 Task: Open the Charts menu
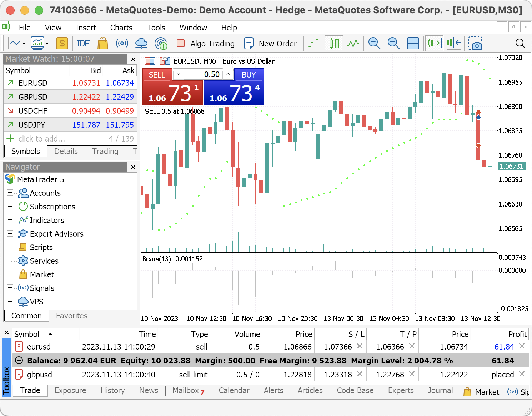[x=121, y=28]
